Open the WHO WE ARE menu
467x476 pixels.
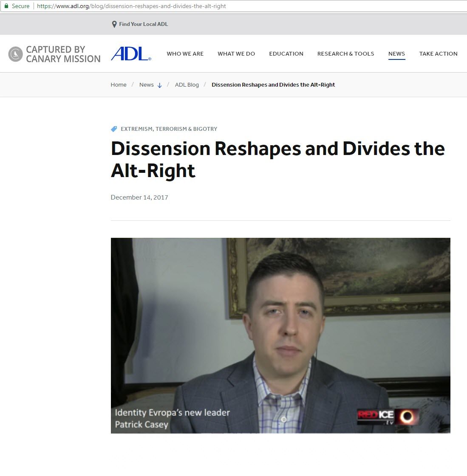click(185, 54)
